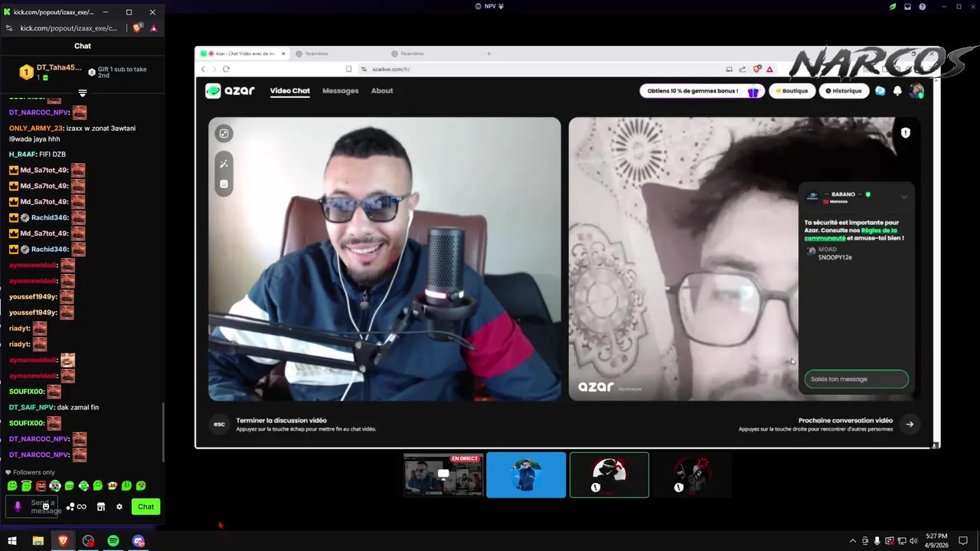Open Azar logo home link

click(230, 90)
